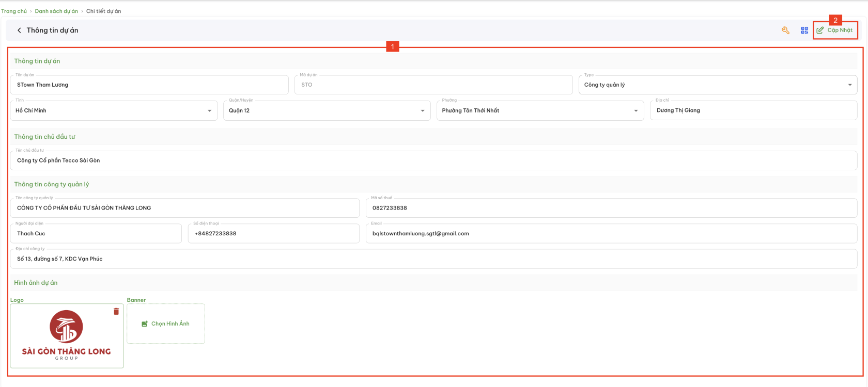Click the Mã số thuế field 0827233838
This screenshot has width=868, height=387.
coord(611,208)
